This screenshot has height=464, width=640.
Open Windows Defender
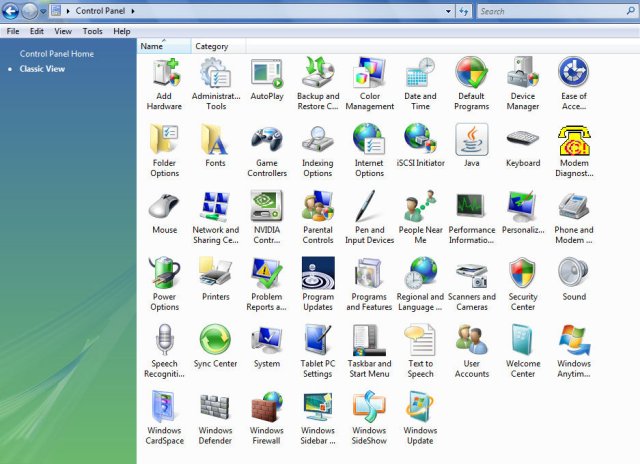tap(216, 419)
